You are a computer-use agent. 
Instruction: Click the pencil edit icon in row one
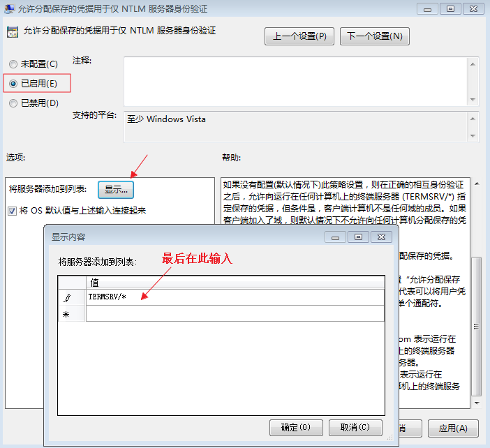(68, 297)
